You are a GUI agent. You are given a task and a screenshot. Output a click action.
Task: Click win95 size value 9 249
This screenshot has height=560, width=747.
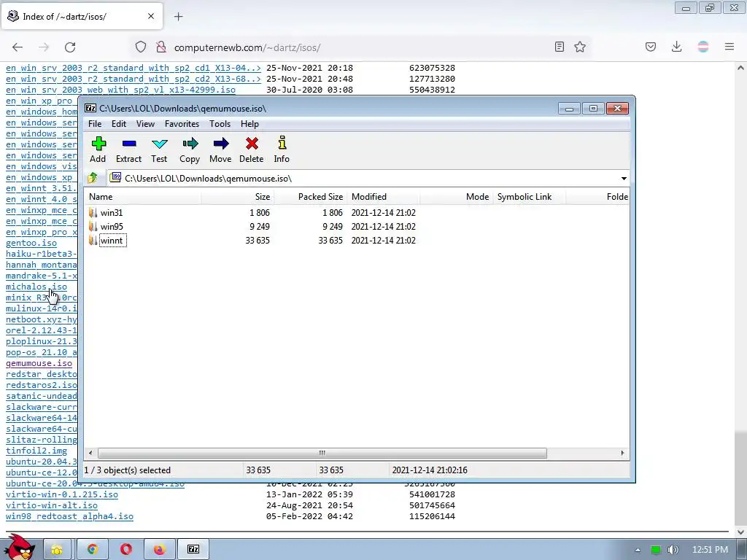pyautogui.click(x=260, y=226)
